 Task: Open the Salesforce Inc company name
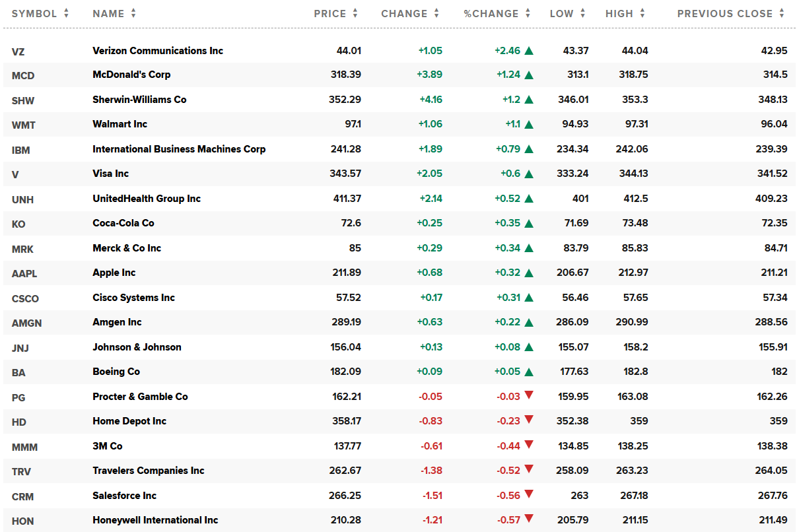(125, 496)
